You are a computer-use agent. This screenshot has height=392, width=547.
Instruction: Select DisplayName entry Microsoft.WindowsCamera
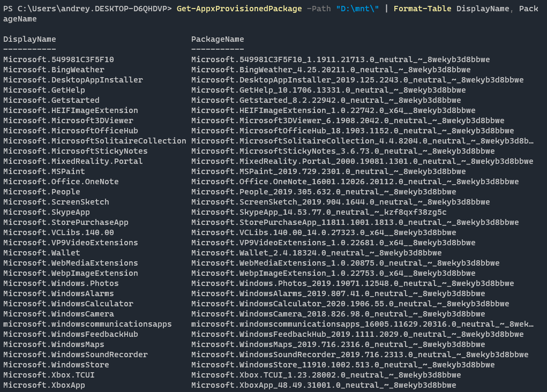point(58,314)
